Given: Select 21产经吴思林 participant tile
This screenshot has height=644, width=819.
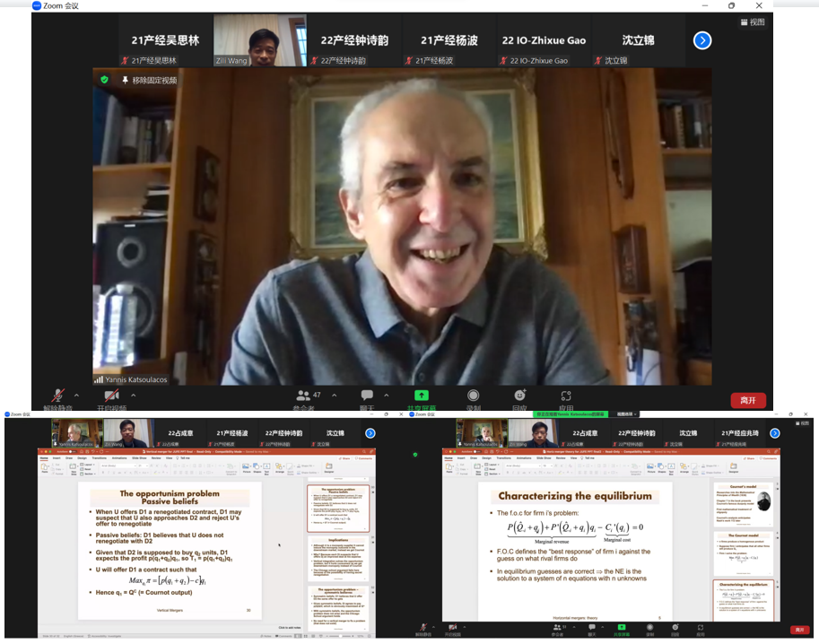Looking at the screenshot, I should click(166, 40).
